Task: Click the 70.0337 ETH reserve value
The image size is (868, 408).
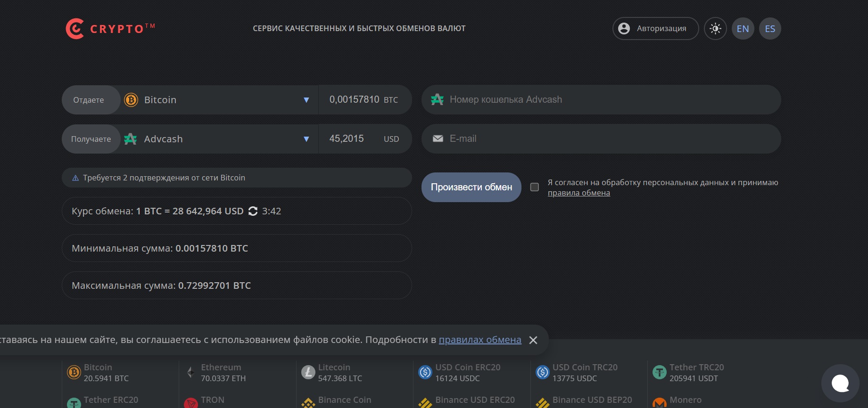Action: click(223, 378)
